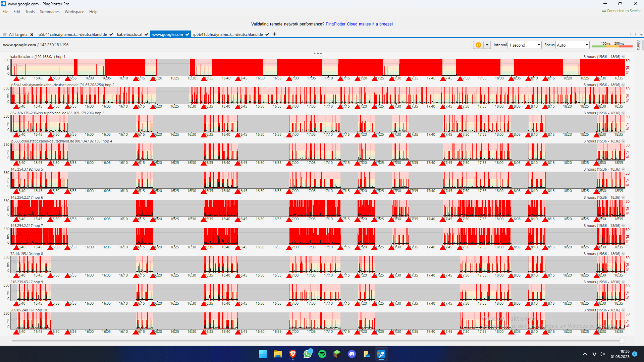The height and width of the screenshot is (362, 644).
Task: Click the timeline slider handle at the bottom
Action: (x=622, y=341)
